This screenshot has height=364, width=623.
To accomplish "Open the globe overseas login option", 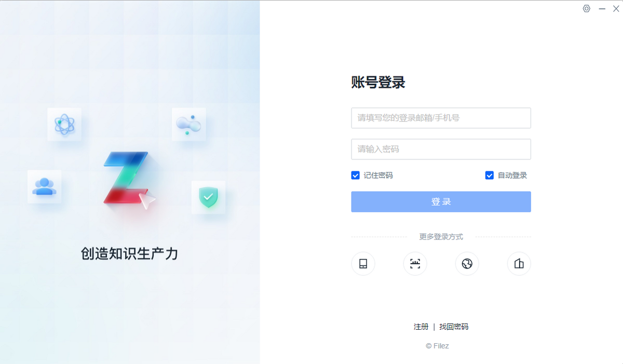I will pos(467,264).
